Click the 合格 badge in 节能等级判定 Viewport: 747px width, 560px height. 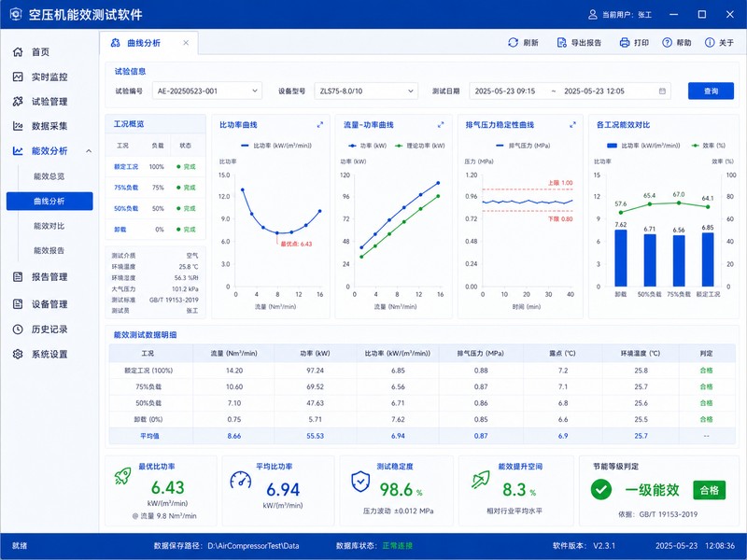pos(710,490)
